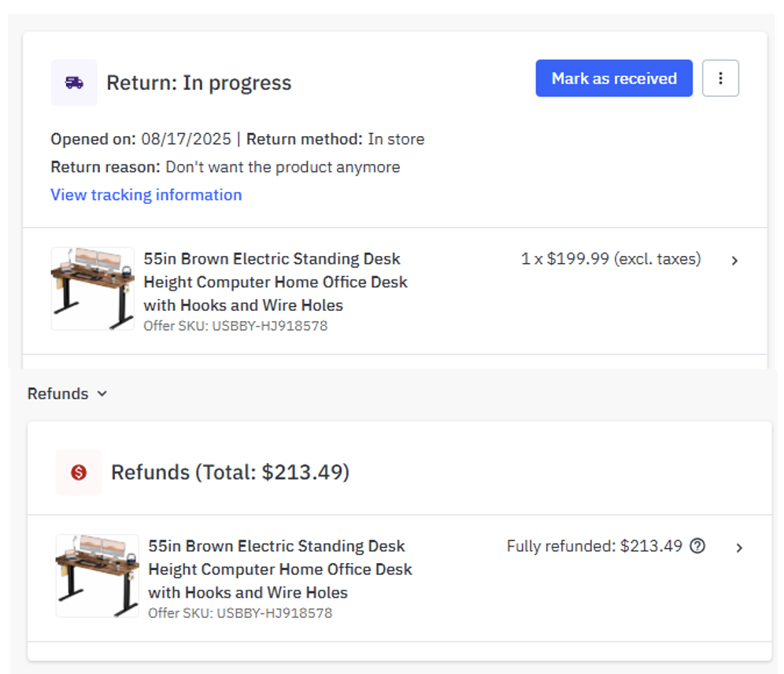
Task: Click standing desk thumbnail in refunds section
Action: pyautogui.click(x=97, y=576)
